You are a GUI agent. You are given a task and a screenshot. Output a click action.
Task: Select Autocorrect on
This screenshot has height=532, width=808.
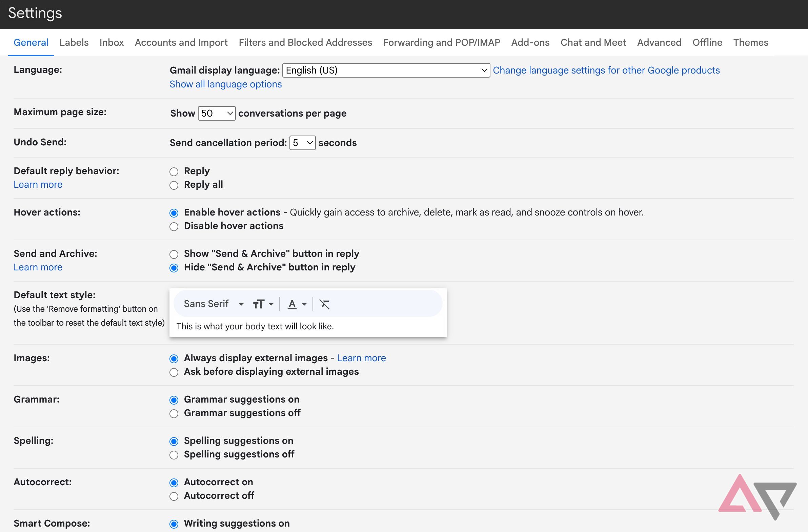(174, 483)
